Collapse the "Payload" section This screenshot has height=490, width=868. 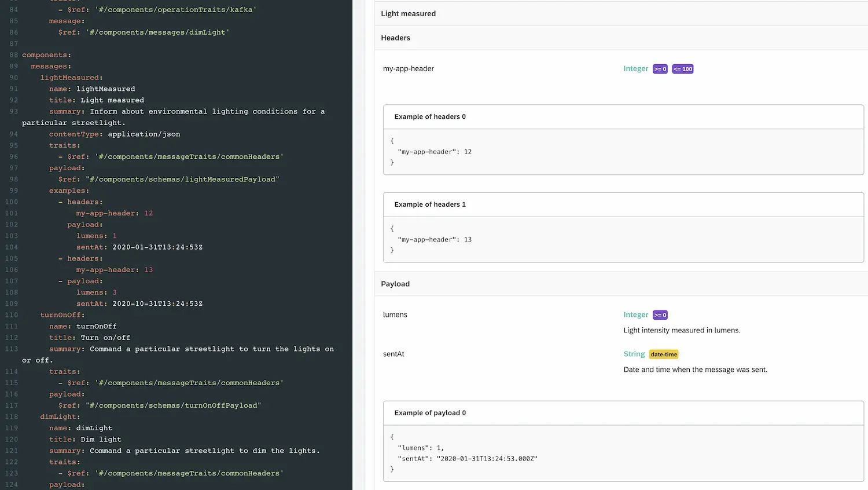point(395,284)
